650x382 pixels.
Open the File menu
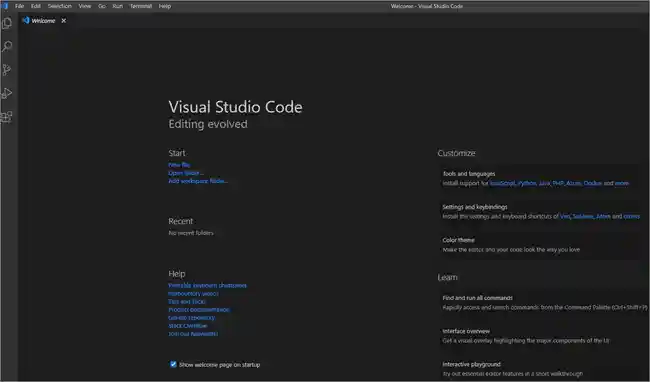(x=19, y=6)
